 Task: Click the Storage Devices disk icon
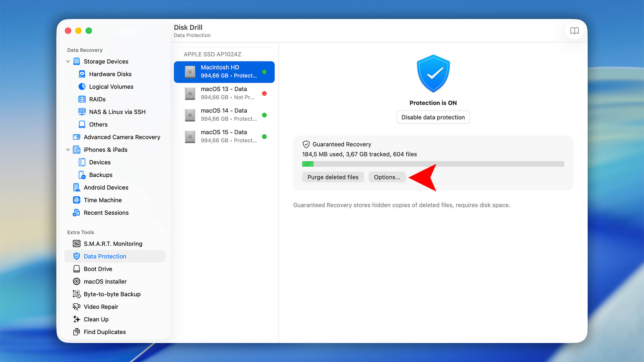pos(77,61)
